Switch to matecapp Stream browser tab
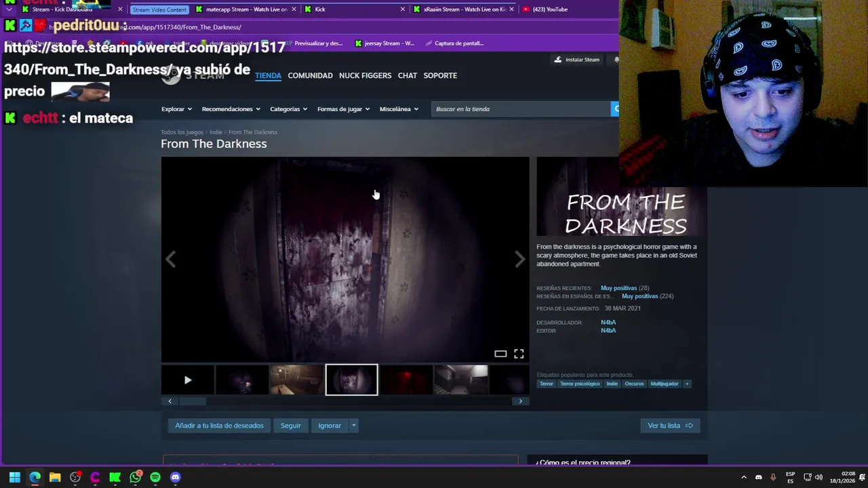 [x=245, y=9]
